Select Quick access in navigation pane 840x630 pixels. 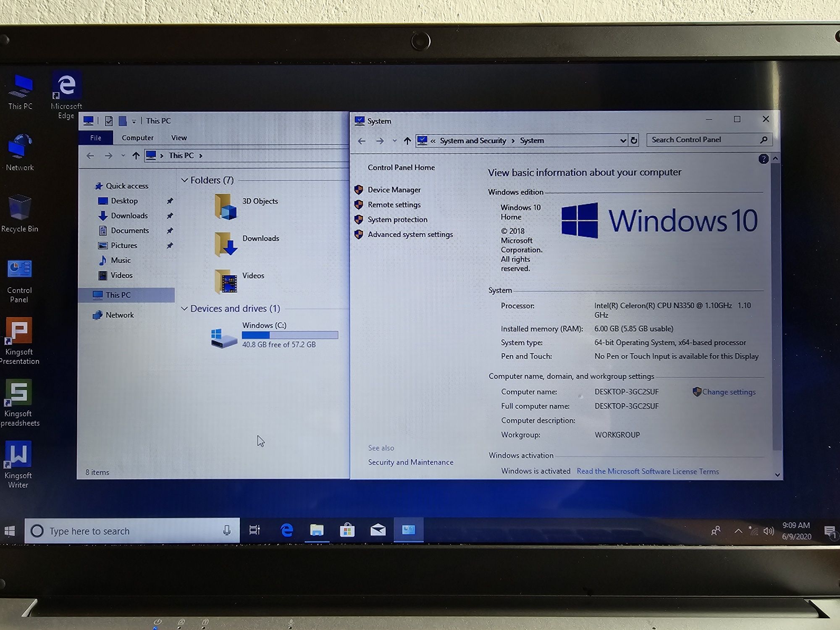[122, 186]
